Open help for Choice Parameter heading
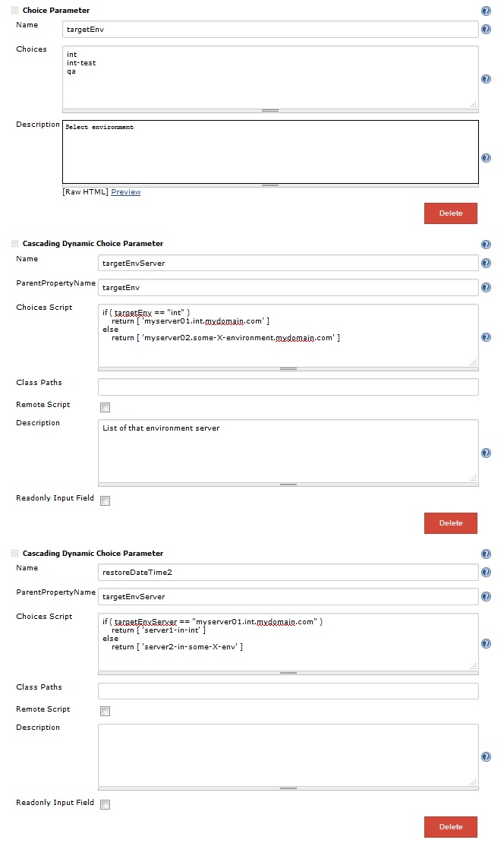504x843 pixels. [486, 11]
